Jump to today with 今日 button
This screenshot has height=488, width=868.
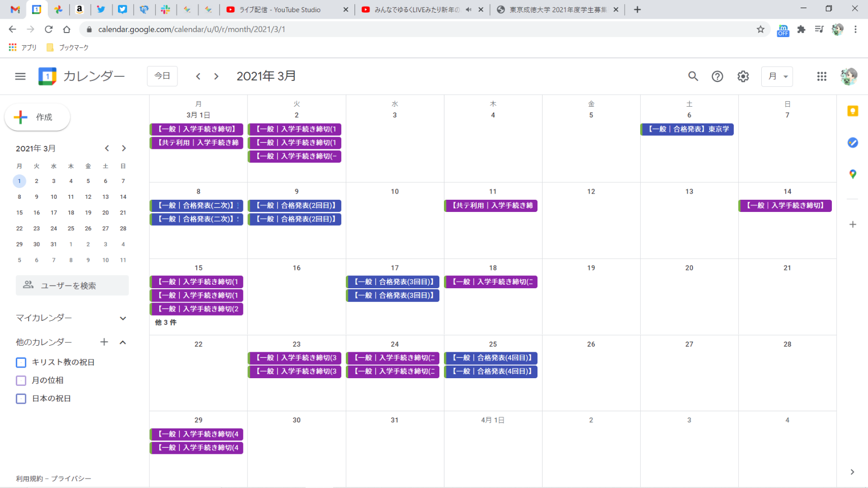(162, 76)
